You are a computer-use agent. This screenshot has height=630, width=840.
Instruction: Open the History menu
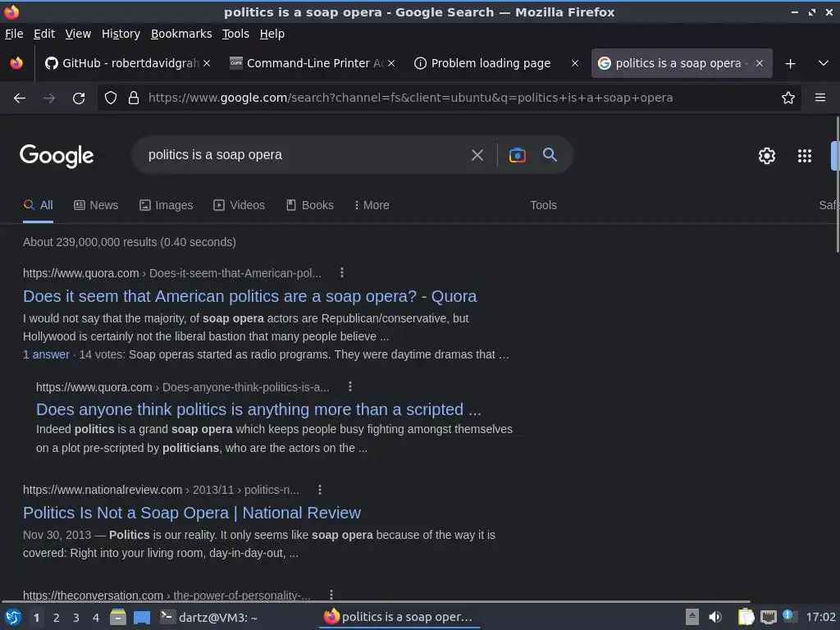pos(121,34)
